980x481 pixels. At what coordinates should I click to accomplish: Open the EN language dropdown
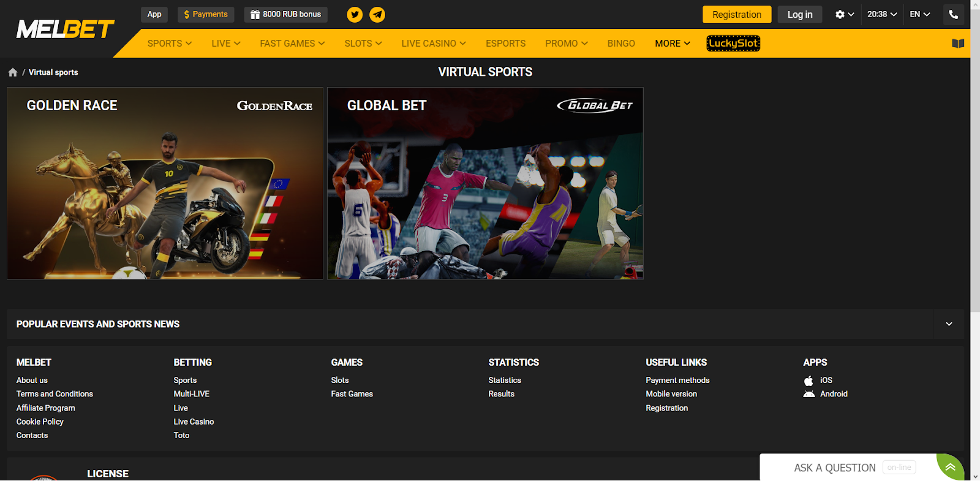point(920,15)
